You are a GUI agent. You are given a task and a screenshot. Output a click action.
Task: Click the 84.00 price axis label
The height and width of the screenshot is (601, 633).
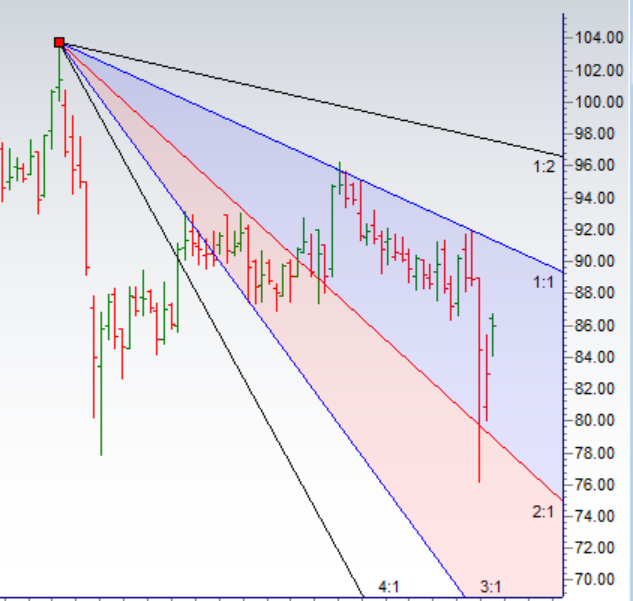point(596,357)
